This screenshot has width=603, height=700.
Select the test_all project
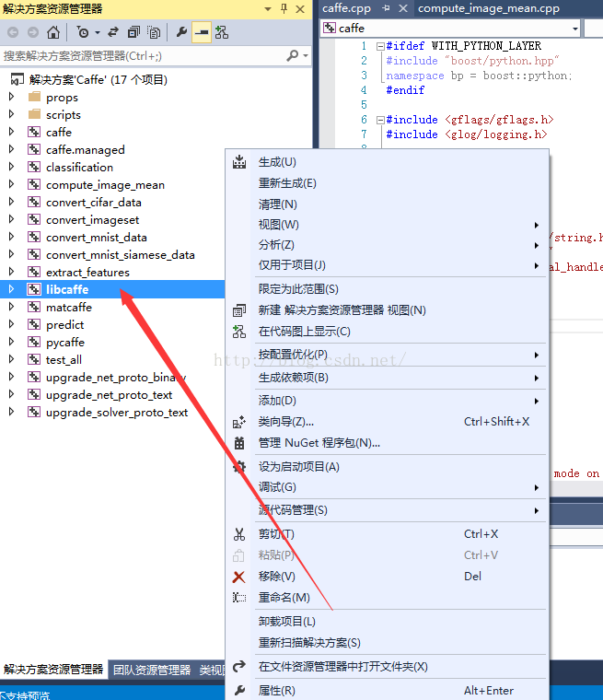pos(64,359)
